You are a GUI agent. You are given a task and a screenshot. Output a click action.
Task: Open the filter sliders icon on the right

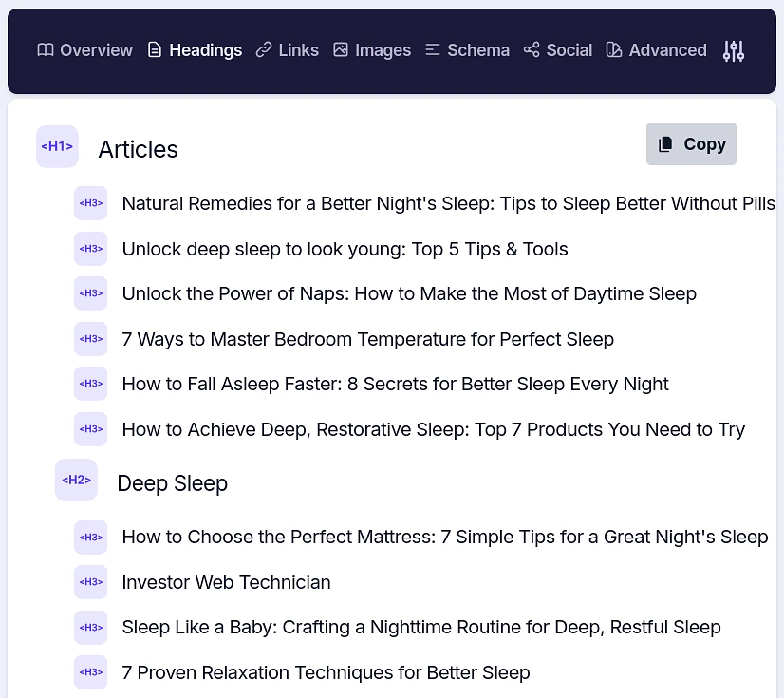[733, 50]
